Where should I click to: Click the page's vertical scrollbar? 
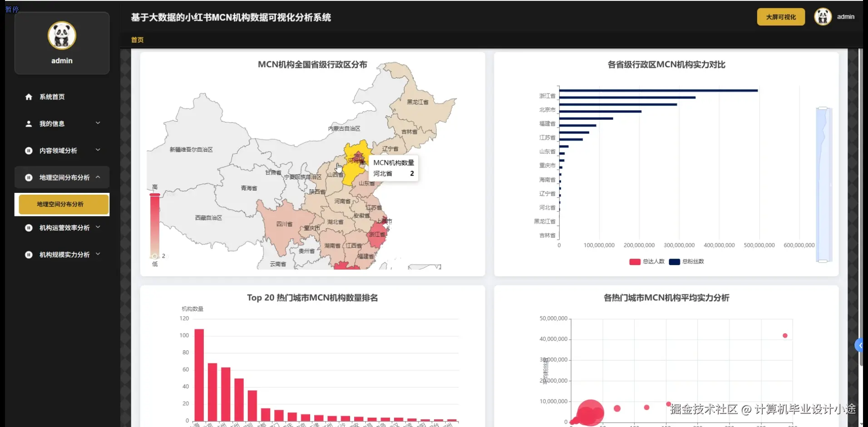tap(861, 206)
